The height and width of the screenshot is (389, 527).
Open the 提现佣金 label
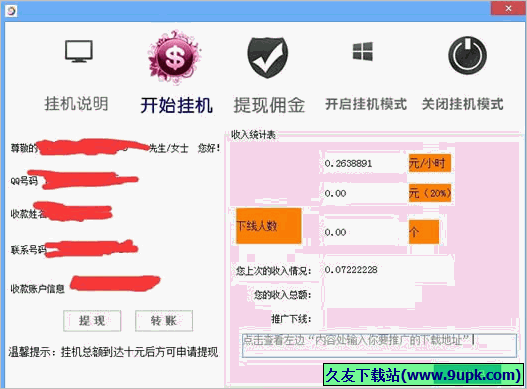(269, 105)
